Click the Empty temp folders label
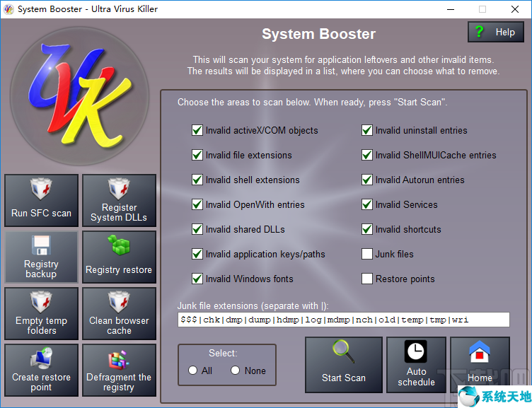This screenshot has width=532, height=408. tap(42, 325)
